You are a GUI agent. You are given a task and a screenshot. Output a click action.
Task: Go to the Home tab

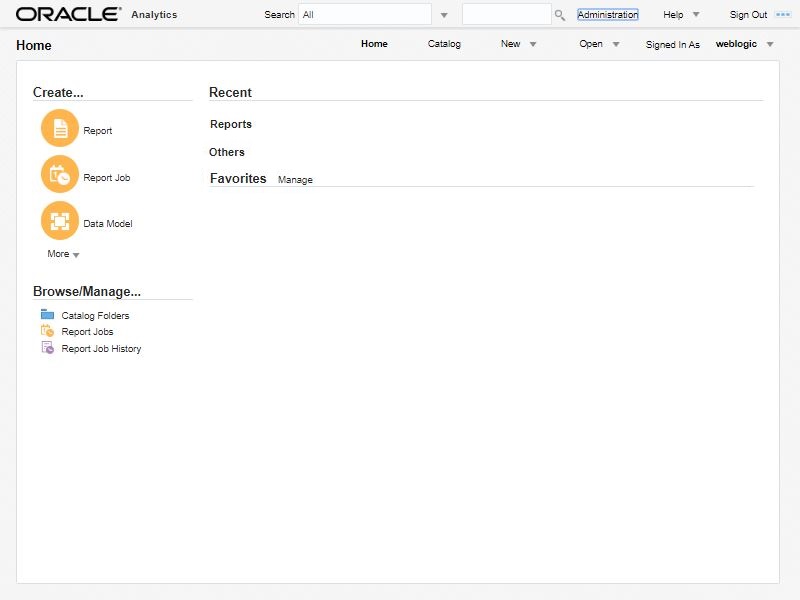[374, 44]
